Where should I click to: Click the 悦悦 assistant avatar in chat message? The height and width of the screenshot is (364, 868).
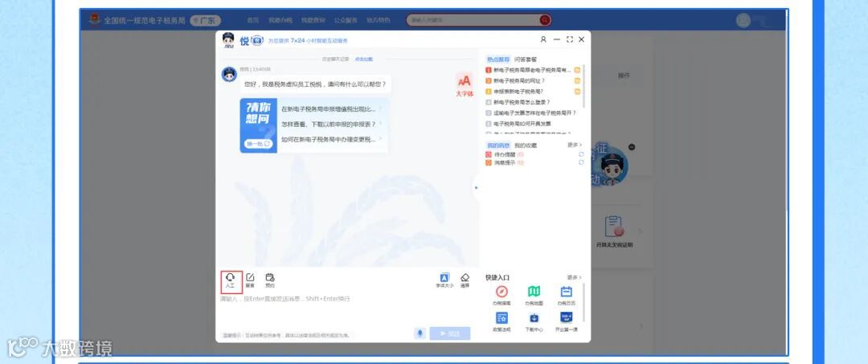[229, 74]
